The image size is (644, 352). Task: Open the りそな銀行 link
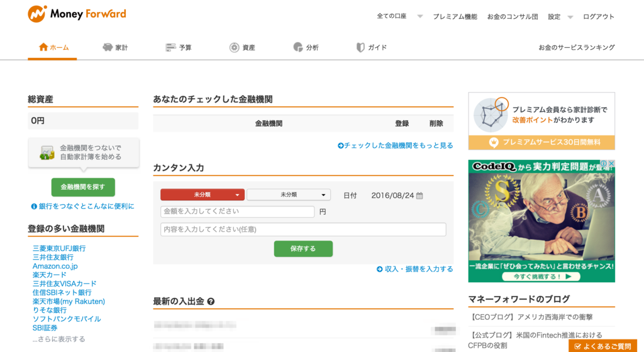pos(49,310)
